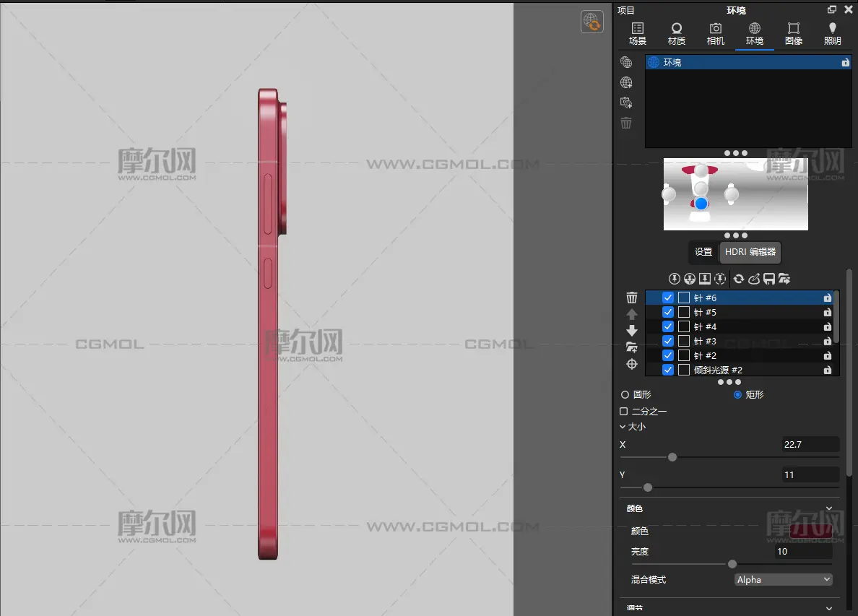
Task: Select the 圆形 radio button
Action: point(625,395)
